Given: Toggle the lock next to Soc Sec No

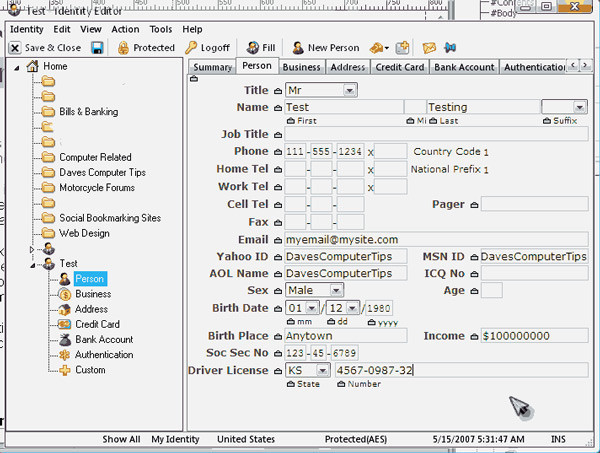Looking at the screenshot, I should click(277, 354).
